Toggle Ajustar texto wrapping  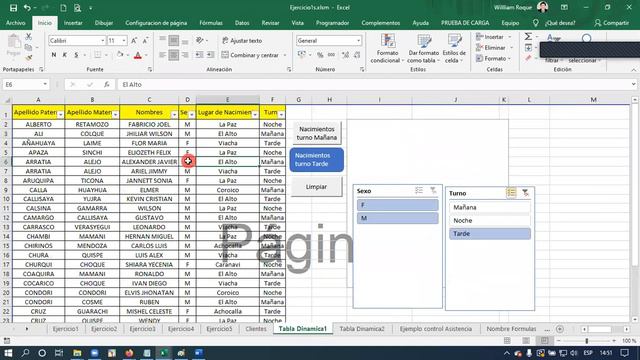(x=242, y=40)
